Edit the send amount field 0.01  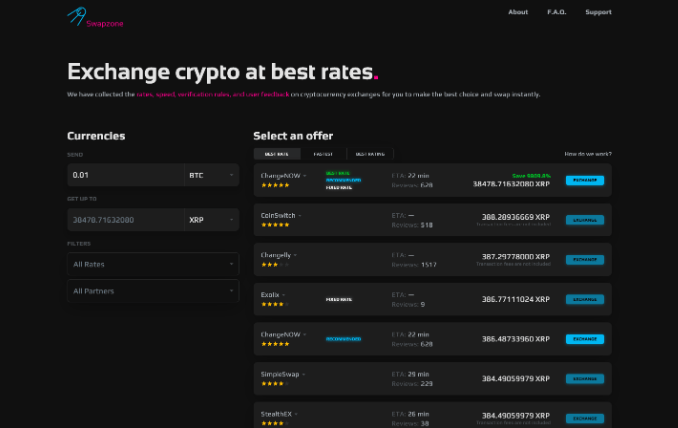pyautogui.click(x=125, y=175)
